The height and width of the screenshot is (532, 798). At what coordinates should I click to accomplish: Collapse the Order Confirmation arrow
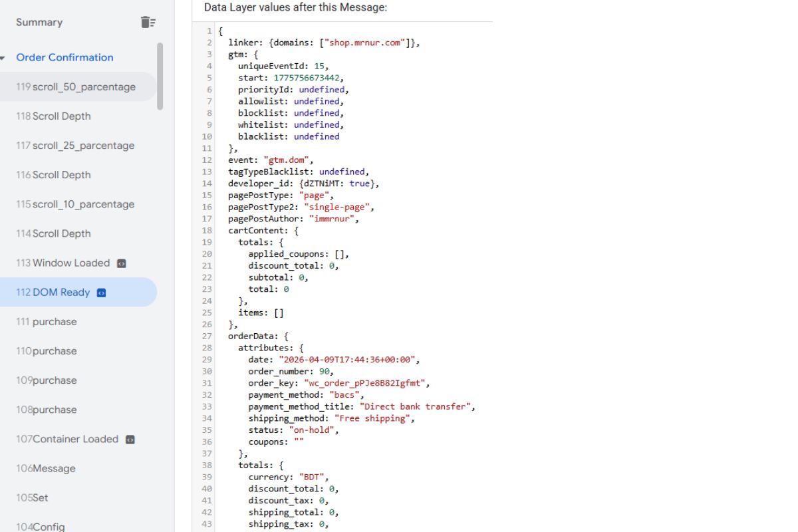click(x=3, y=58)
